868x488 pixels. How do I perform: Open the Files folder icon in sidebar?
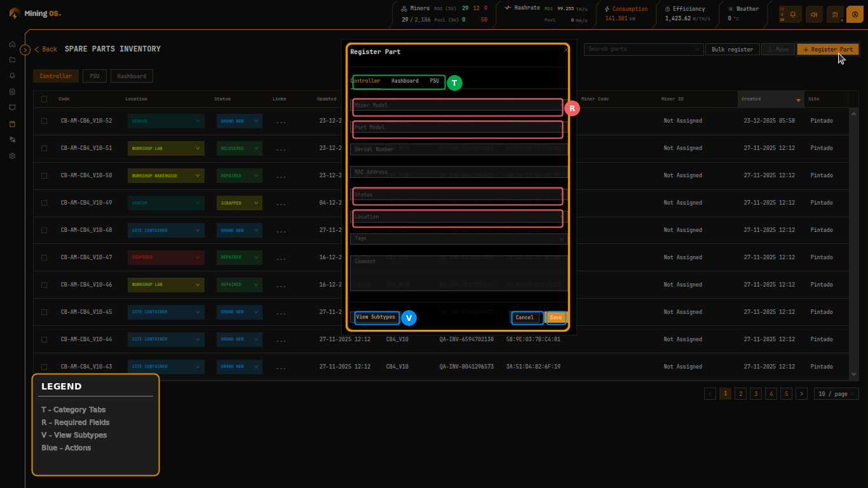point(12,60)
